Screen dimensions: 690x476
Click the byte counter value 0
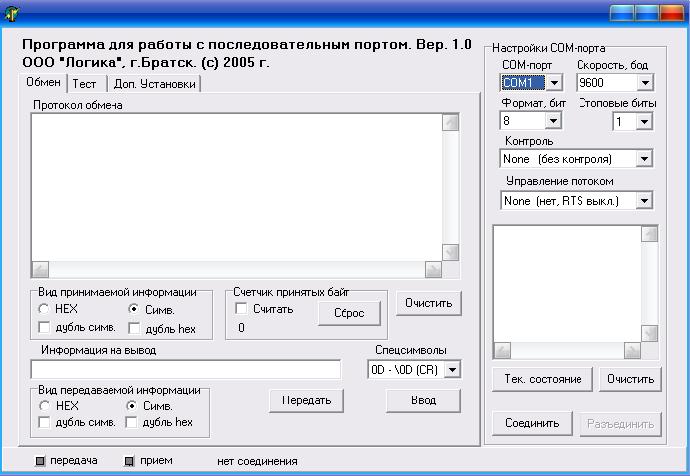coord(241,328)
